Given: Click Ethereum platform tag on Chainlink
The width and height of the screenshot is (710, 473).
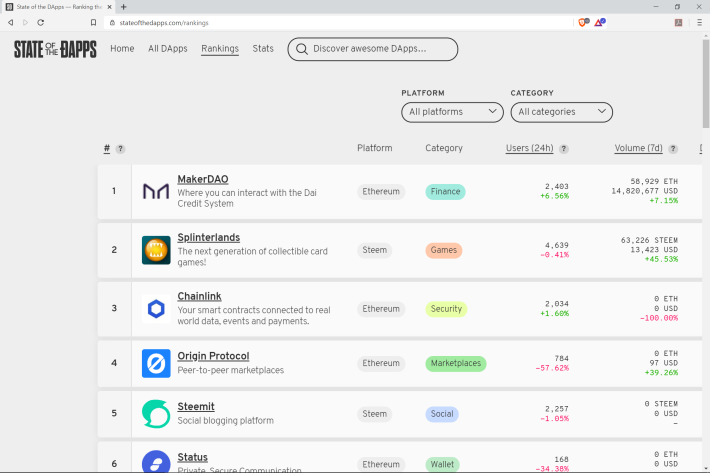Looking at the screenshot, I should (x=381, y=309).
